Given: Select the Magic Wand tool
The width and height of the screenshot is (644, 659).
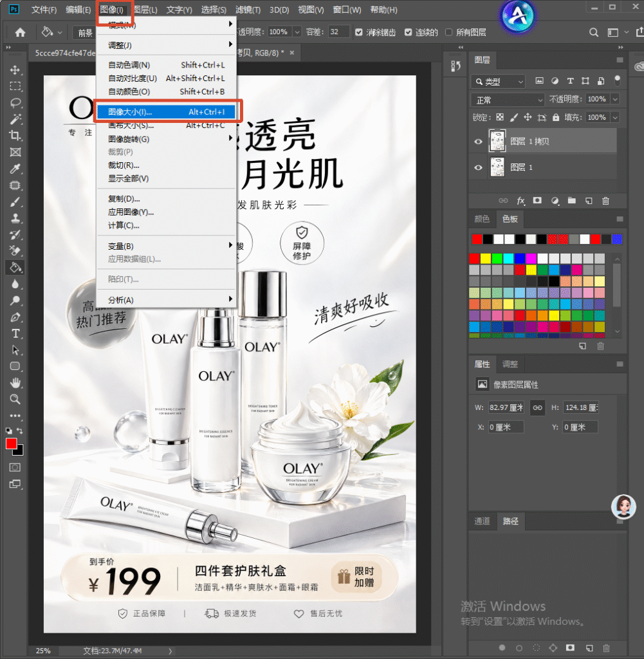Looking at the screenshot, I should (x=15, y=119).
